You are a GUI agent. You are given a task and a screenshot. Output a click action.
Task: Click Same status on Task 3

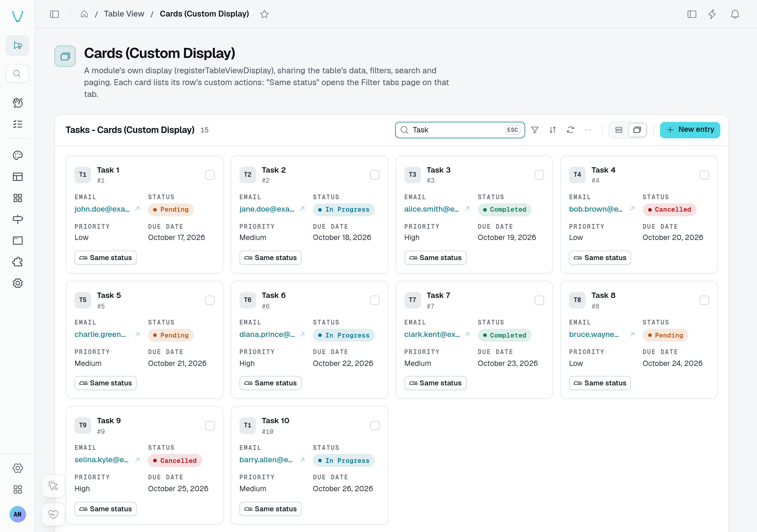pos(435,258)
